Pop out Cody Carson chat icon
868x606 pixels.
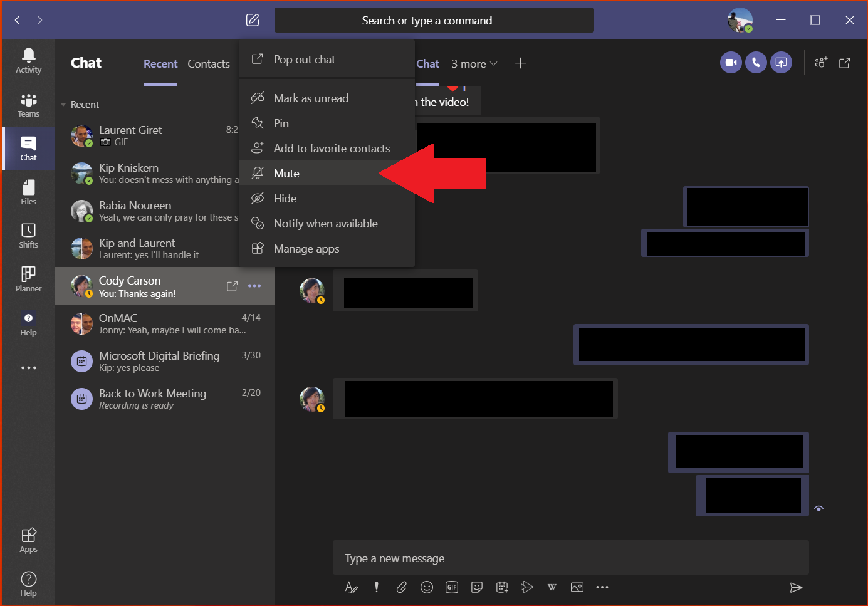[x=232, y=286]
